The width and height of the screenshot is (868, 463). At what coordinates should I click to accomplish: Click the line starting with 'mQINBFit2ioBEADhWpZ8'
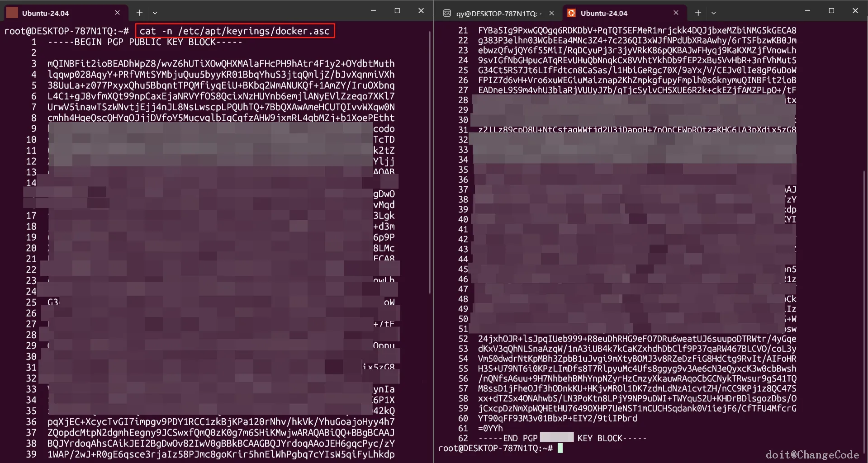(221, 64)
